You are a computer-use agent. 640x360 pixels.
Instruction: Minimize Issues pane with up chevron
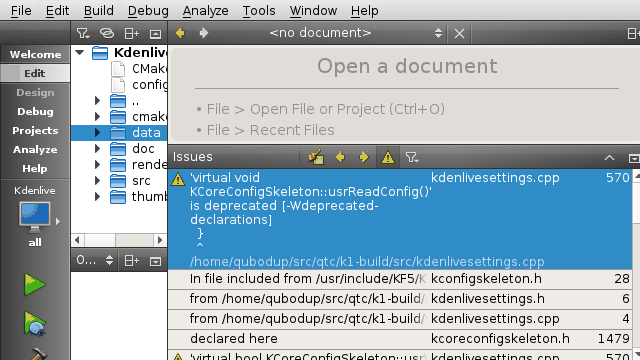click(x=609, y=158)
